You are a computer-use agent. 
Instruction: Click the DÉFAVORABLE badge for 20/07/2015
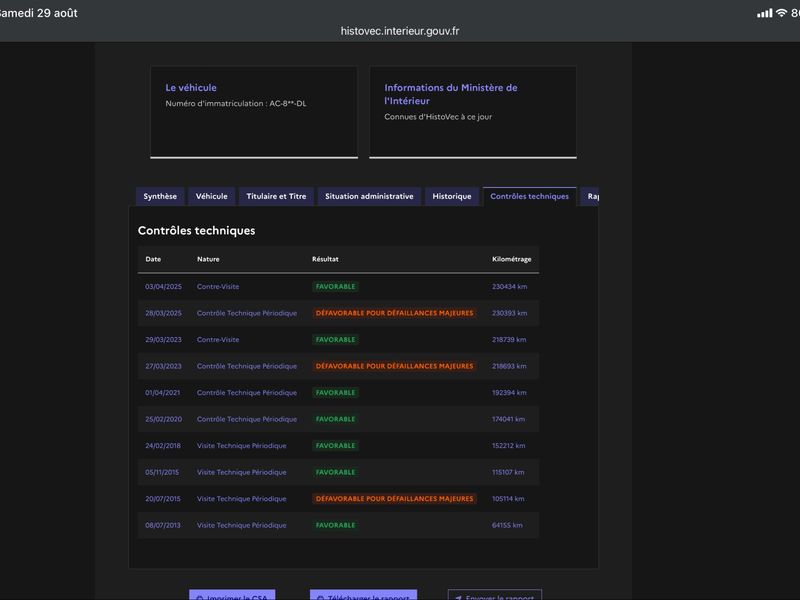(x=394, y=499)
